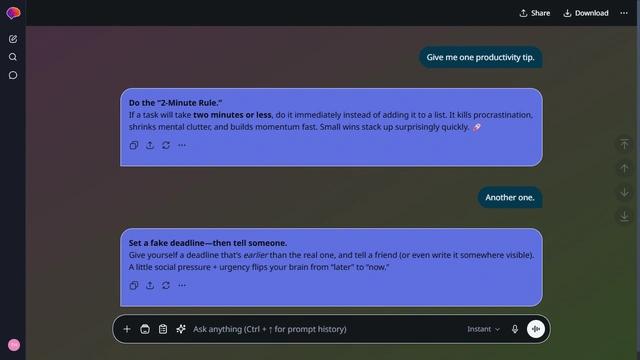
Task: Open search from the sidebar
Action: 13,57
